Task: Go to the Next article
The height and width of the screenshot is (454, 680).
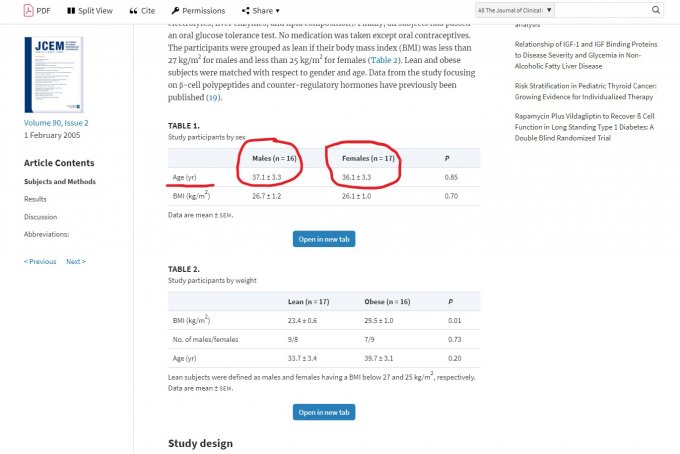Action: click(x=76, y=261)
